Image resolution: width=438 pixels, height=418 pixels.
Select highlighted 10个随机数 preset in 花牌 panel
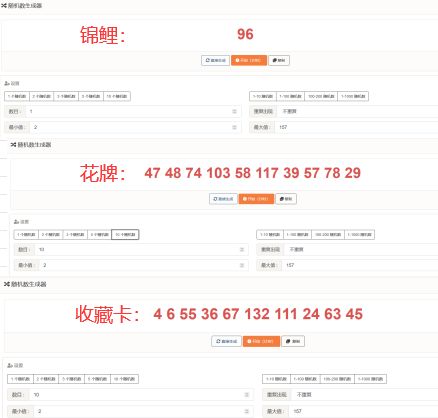coord(125,235)
